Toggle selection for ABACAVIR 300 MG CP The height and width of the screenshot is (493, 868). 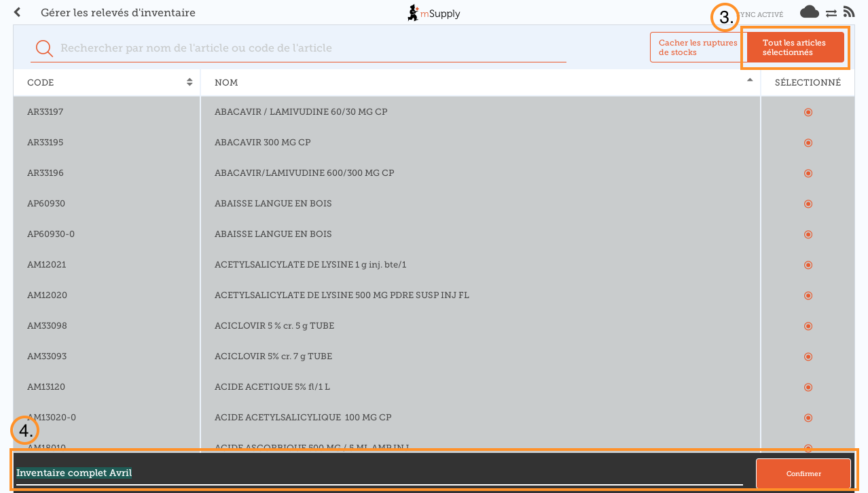(808, 143)
